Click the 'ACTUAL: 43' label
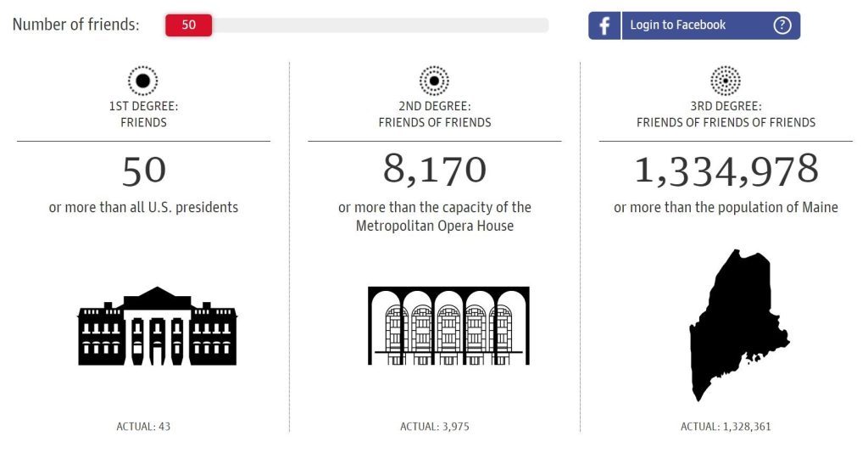 143,427
